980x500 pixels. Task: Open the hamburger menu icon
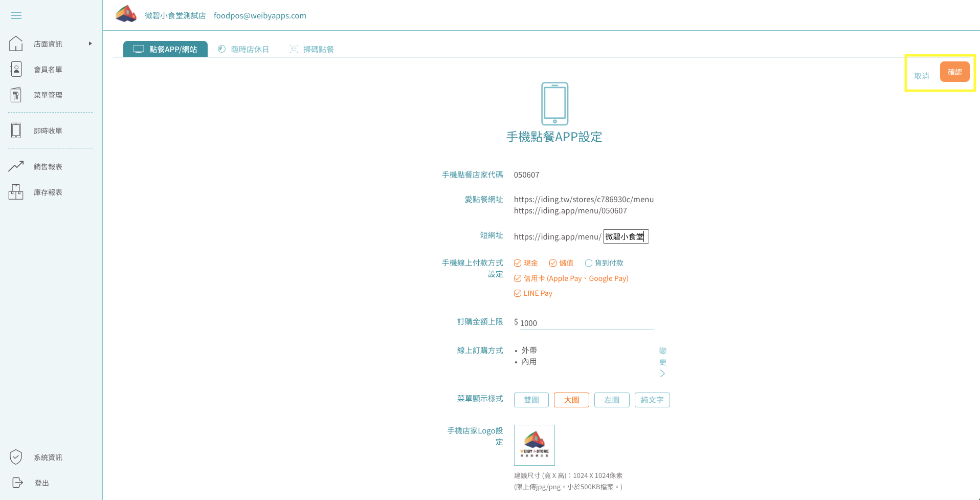16,15
